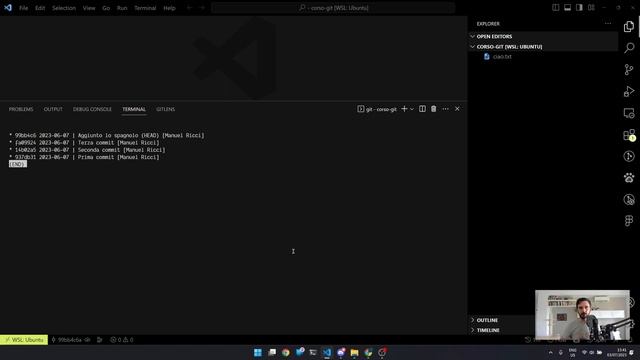Click the Figma icon in activity bar
Viewport: 640px width, 360px height.
point(629,221)
